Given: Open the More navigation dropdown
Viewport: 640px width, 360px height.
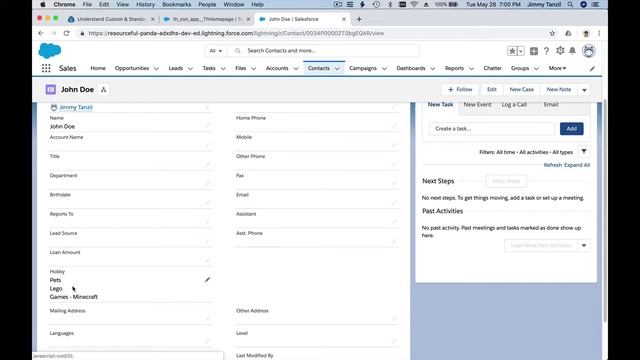Looking at the screenshot, I should pos(558,68).
